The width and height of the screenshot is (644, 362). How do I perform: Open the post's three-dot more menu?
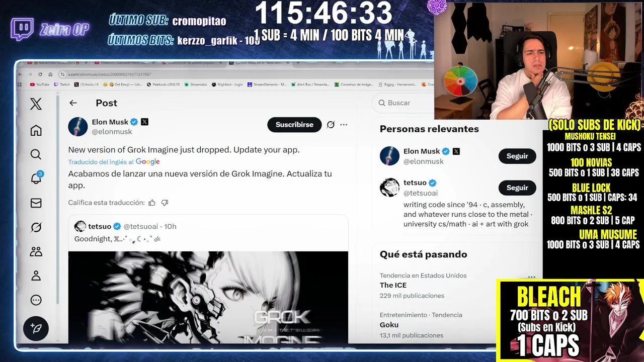[344, 125]
